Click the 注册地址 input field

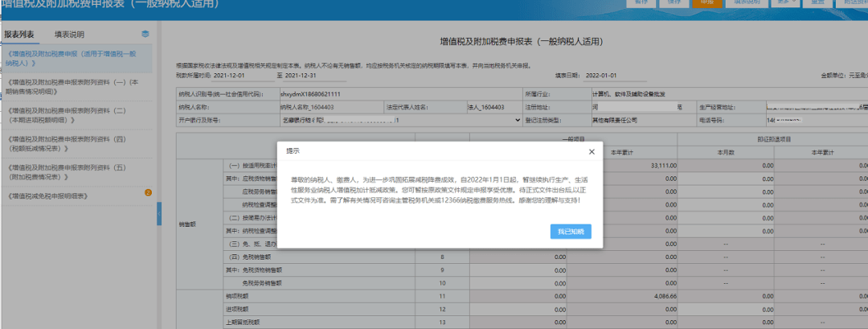click(642, 107)
